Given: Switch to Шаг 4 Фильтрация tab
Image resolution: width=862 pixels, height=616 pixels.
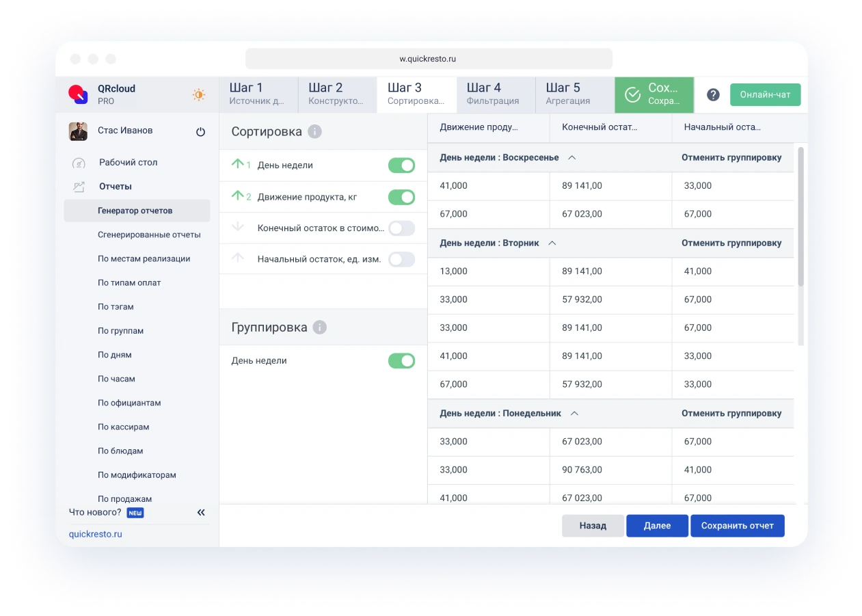Looking at the screenshot, I should click(495, 93).
